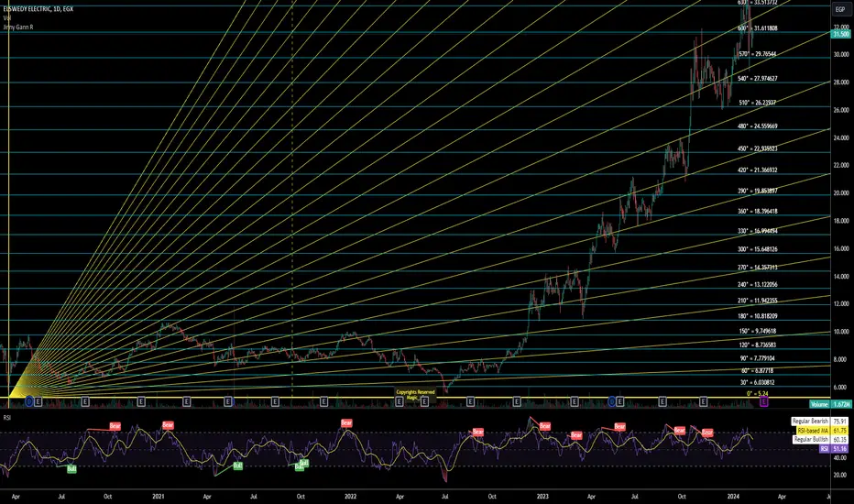Click the Regular Bearish 75.91 label
This screenshot has width=854, height=504.
click(819, 422)
